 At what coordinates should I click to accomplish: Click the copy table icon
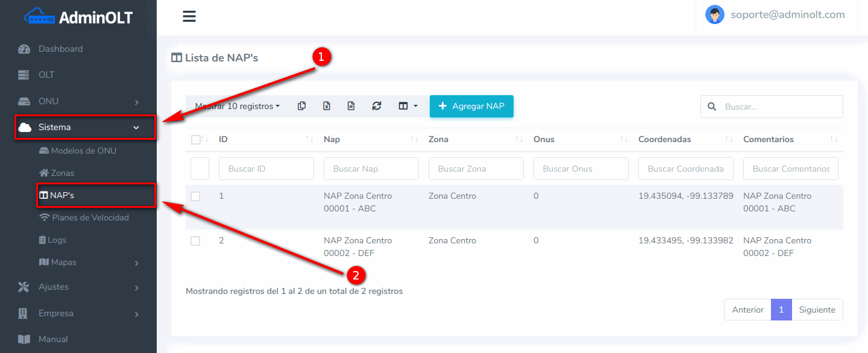(301, 106)
